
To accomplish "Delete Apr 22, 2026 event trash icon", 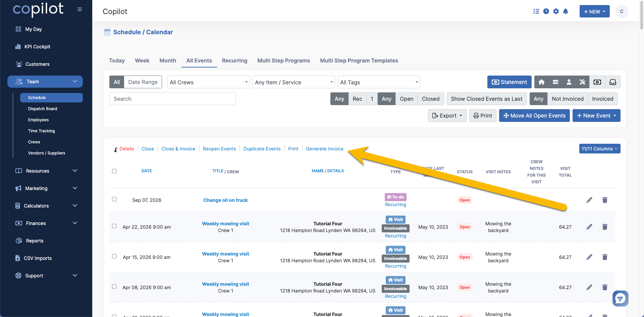I will (x=605, y=227).
